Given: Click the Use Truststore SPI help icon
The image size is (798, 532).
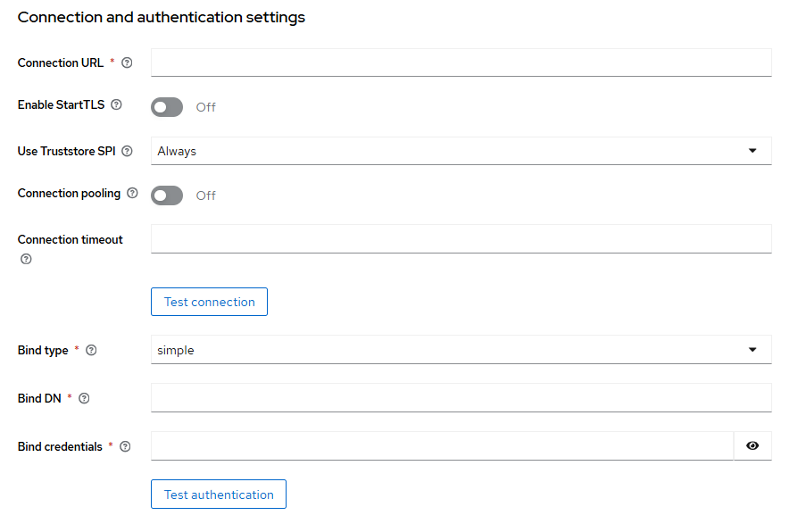Looking at the screenshot, I should coord(127,152).
